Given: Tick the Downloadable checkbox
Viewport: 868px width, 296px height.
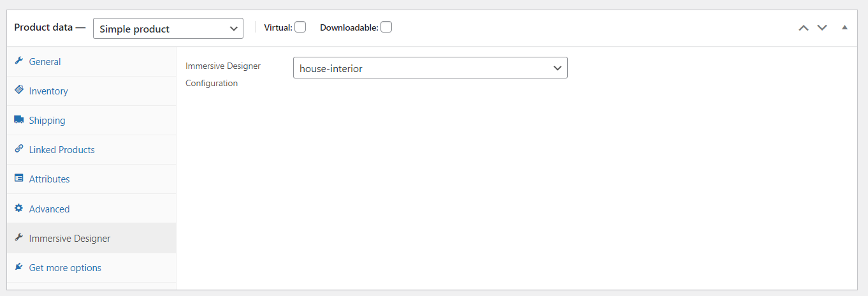Looking at the screenshot, I should tap(386, 27).
